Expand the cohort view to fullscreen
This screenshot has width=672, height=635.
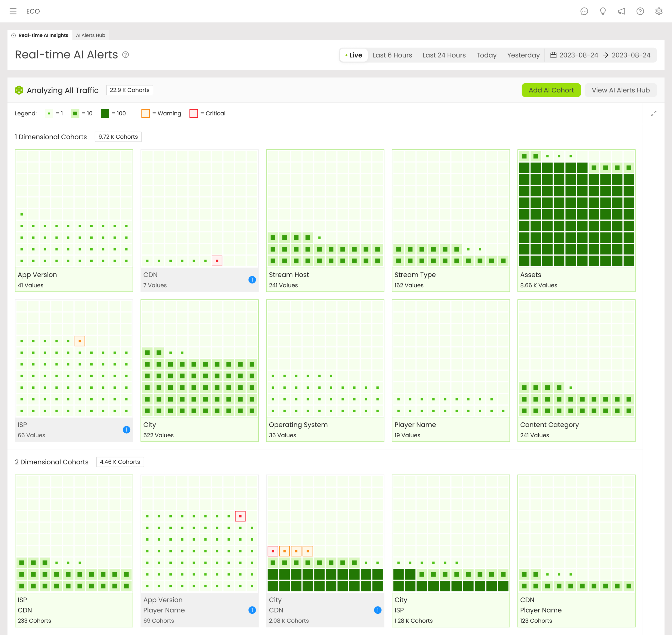(x=653, y=113)
